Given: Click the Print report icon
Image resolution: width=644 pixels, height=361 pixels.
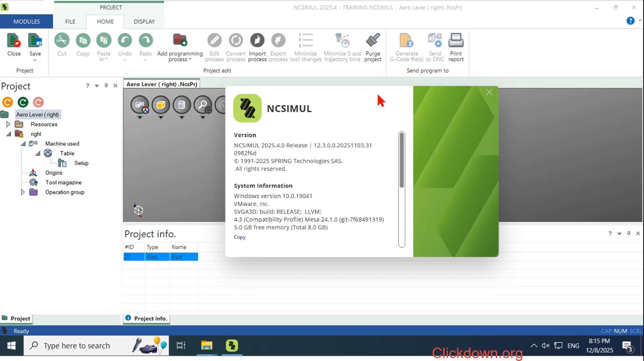Looking at the screenshot, I should (456, 41).
